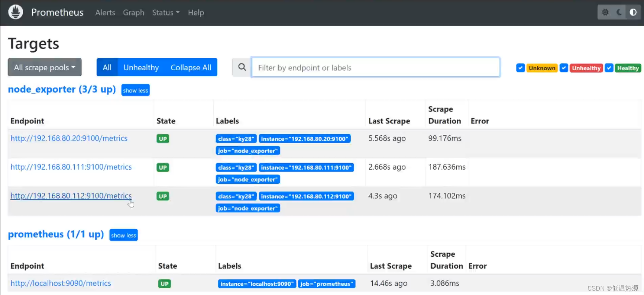Click the search magnifier icon
The width and height of the screenshot is (644, 295).
tap(242, 67)
